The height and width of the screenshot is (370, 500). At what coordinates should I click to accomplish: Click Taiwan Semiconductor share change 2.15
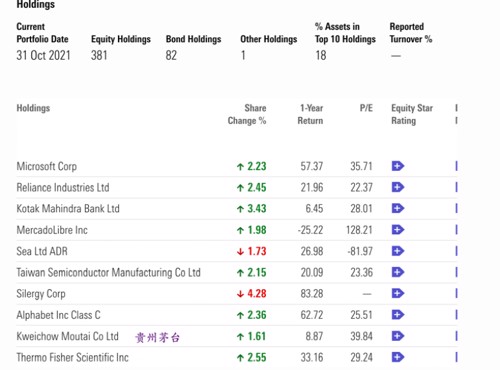[x=257, y=272]
